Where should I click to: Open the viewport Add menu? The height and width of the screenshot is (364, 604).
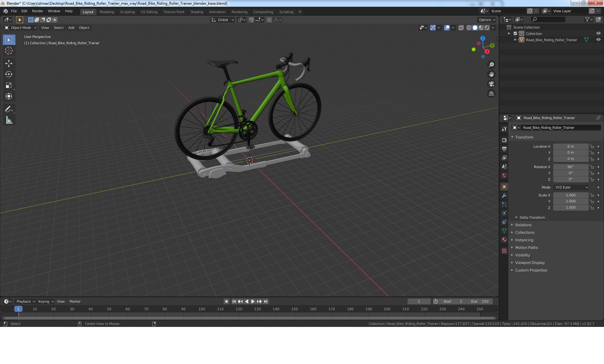point(71,28)
